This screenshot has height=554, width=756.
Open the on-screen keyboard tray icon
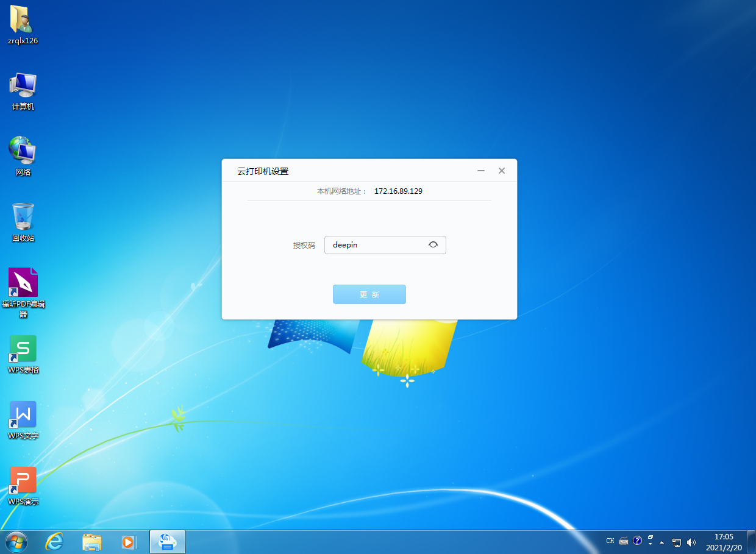(x=624, y=541)
